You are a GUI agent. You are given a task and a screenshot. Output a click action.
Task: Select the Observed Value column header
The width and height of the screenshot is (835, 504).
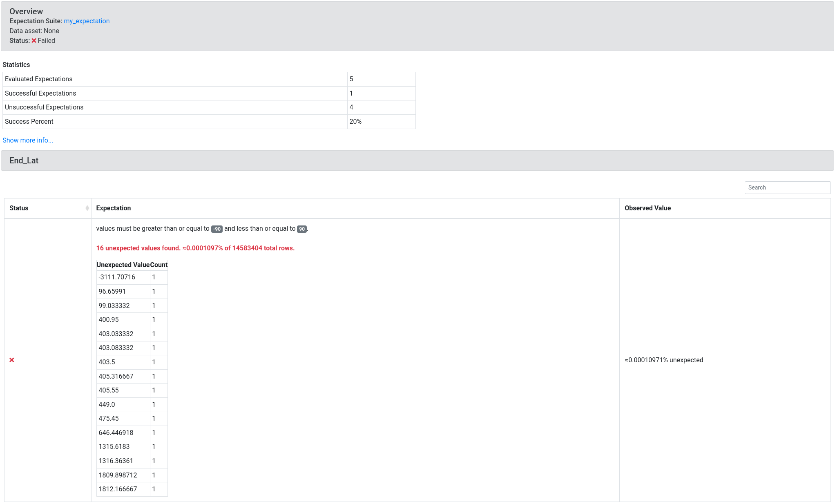(x=647, y=208)
